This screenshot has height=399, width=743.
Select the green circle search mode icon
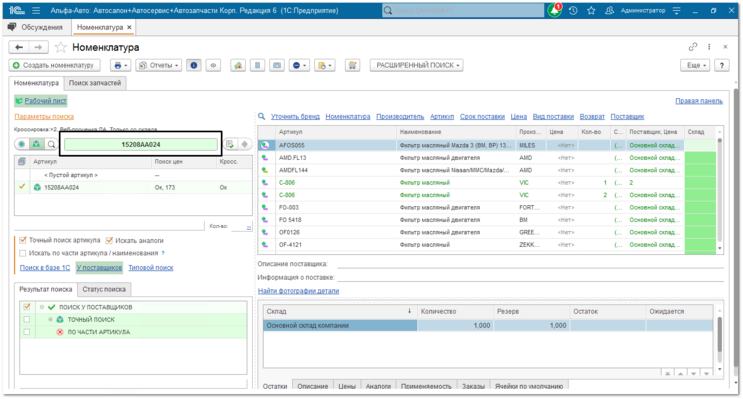21,144
